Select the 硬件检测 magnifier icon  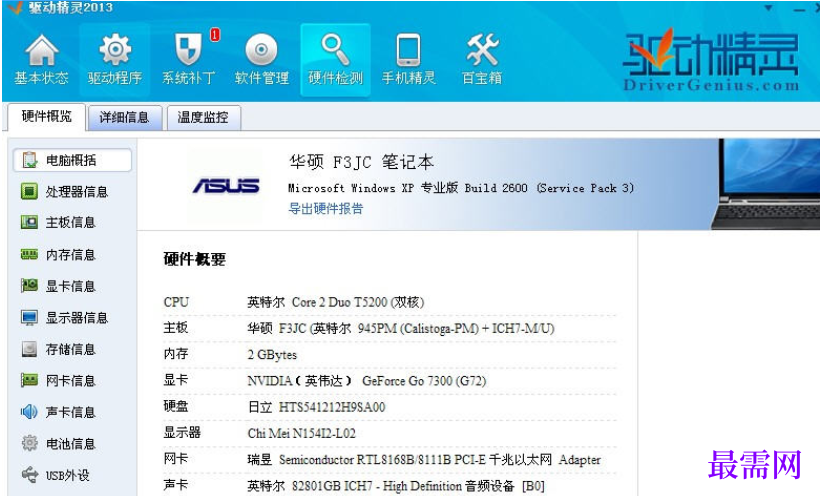coord(335,49)
